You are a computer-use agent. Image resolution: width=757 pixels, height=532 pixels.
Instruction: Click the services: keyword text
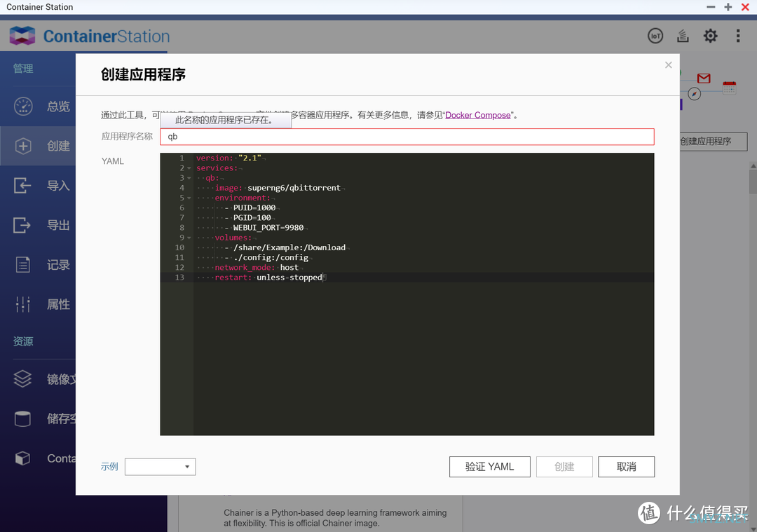(217, 168)
